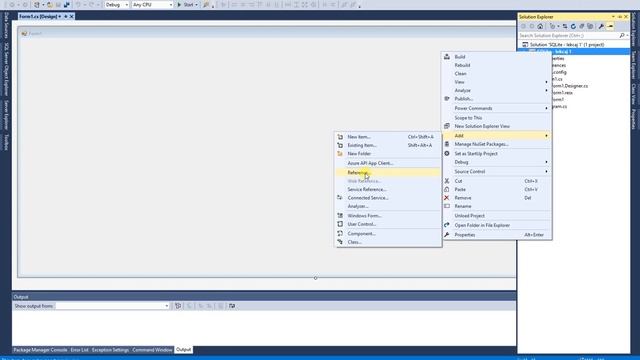Choose Scope to This in context menu
The image size is (640, 360).
[x=497, y=118]
